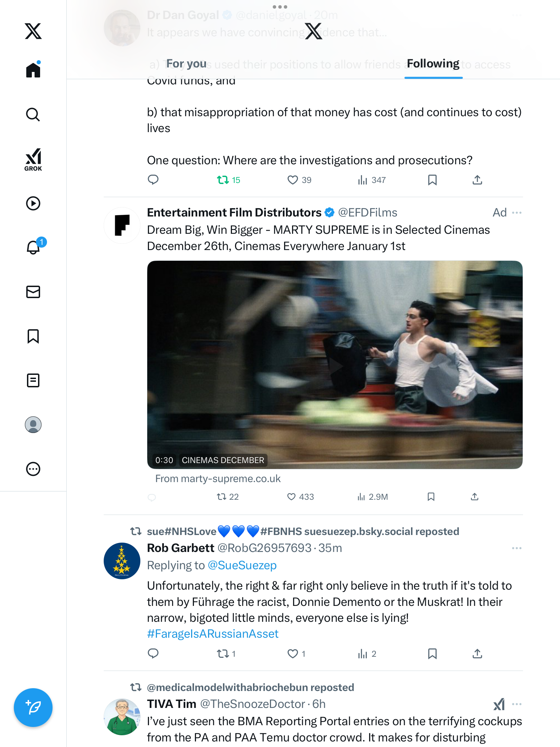Open Notifications bell in sidebar
The height and width of the screenshot is (747, 560).
[x=34, y=247]
